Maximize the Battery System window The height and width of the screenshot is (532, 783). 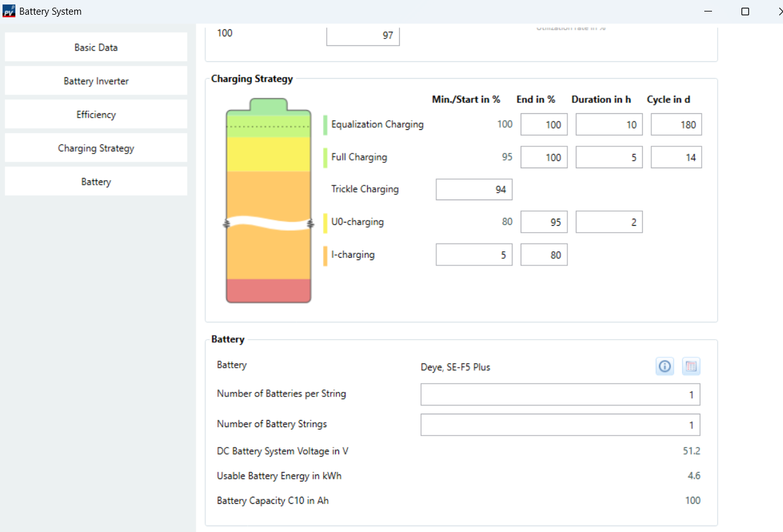point(745,12)
